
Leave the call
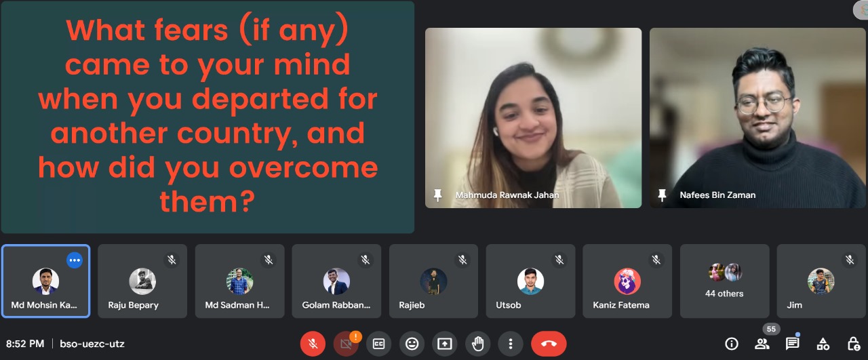pos(549,344)
